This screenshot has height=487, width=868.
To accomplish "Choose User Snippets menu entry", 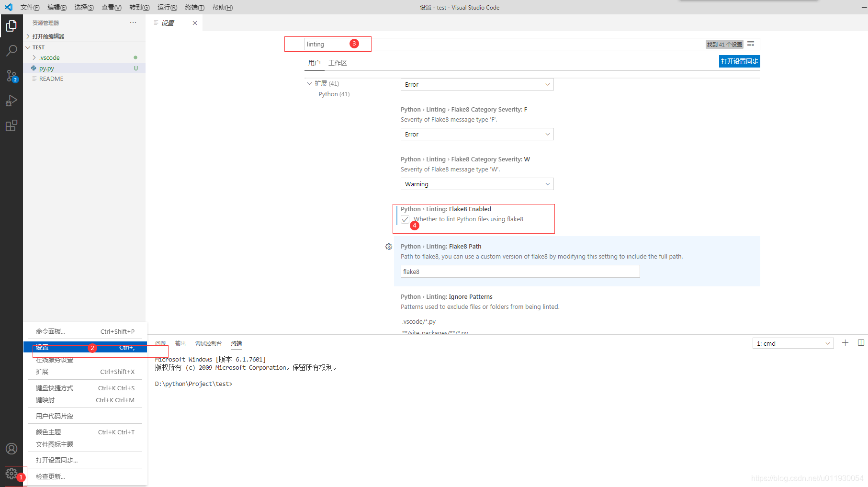I will (85, 416).
